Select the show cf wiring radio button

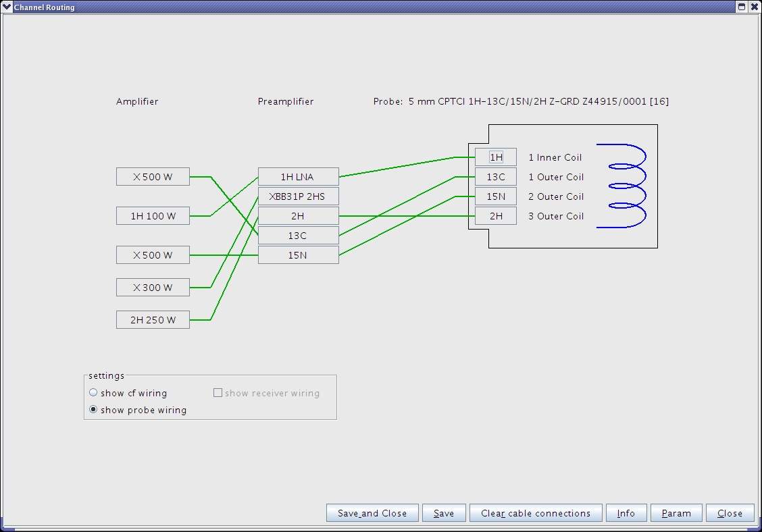click(94, 393)
